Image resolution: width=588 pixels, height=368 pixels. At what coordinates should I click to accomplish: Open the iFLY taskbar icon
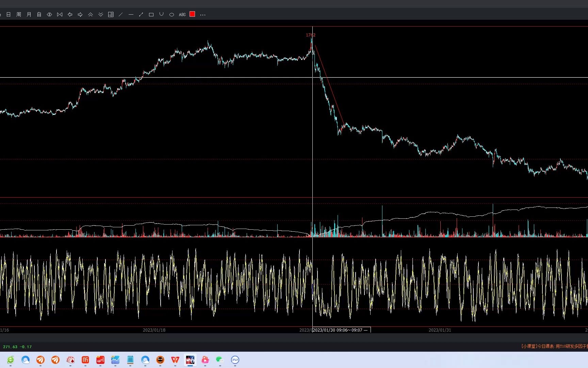235,360
